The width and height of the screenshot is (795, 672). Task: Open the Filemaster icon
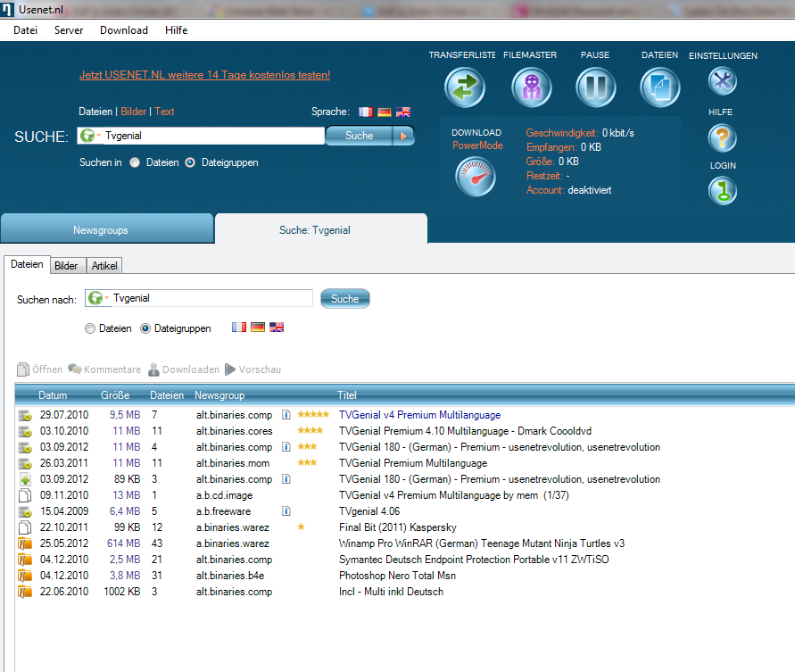click(531, 87)
